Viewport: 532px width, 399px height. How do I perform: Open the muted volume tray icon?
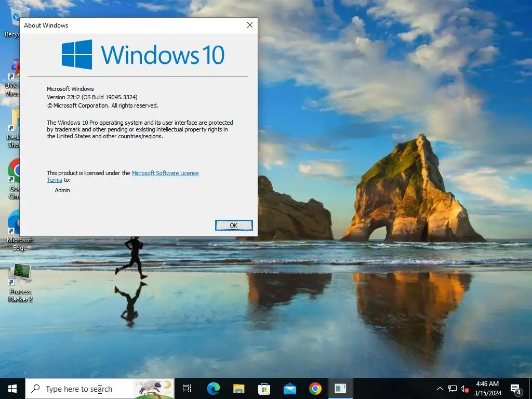(x=465, y=389)
